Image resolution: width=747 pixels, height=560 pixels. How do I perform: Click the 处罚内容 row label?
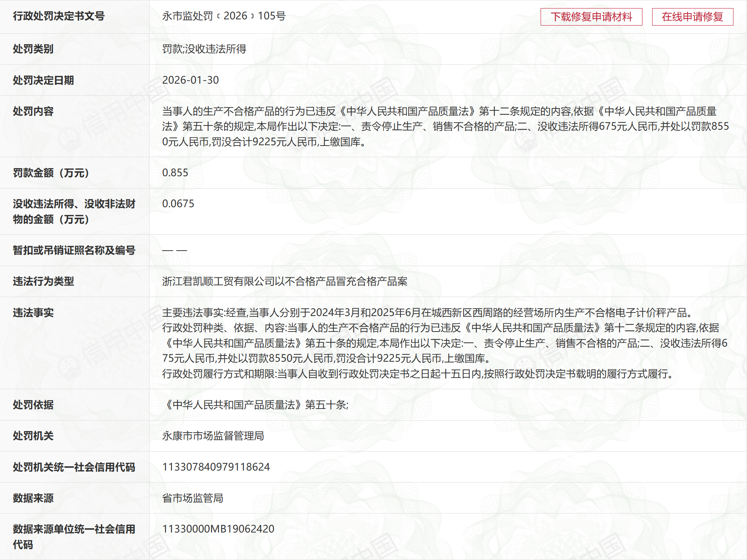pos(33,111)
